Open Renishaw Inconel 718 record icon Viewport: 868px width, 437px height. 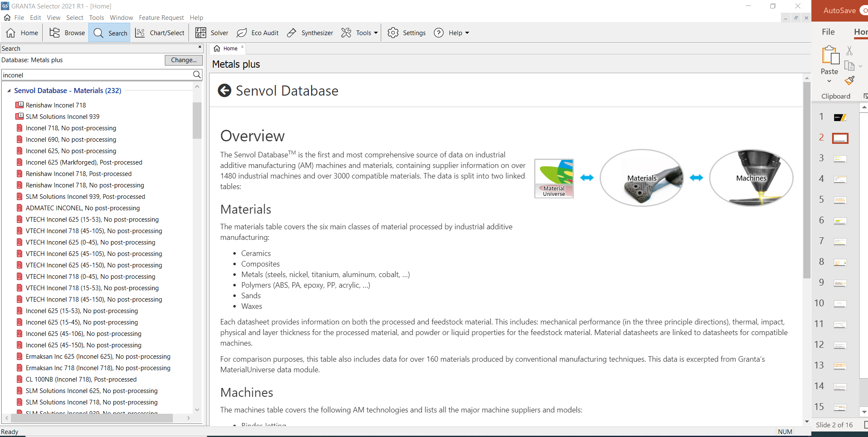coord(19,104)
